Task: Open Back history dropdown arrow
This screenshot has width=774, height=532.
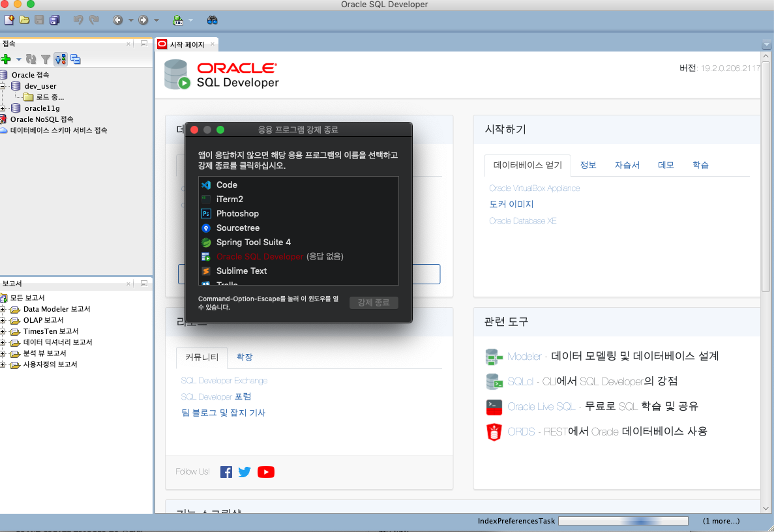Action: coord(131,20)
